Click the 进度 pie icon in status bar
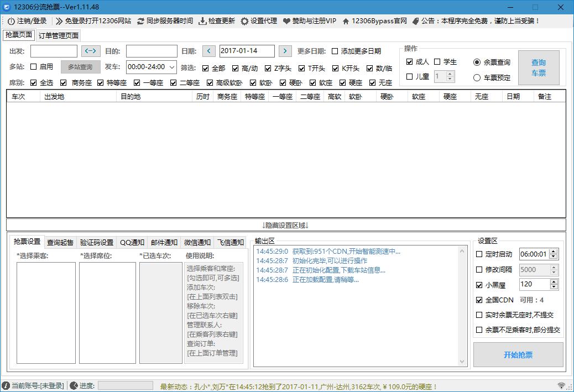Image resolution: width=574 pixels, height=392 pixels. click(74, 385)
